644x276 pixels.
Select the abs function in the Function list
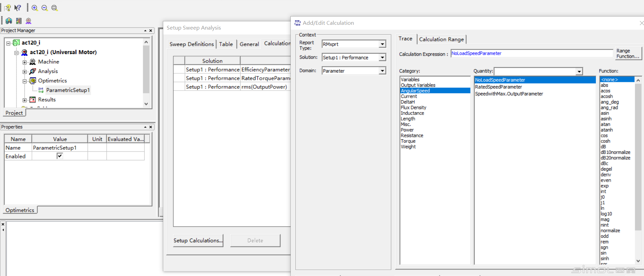[604, 85]
